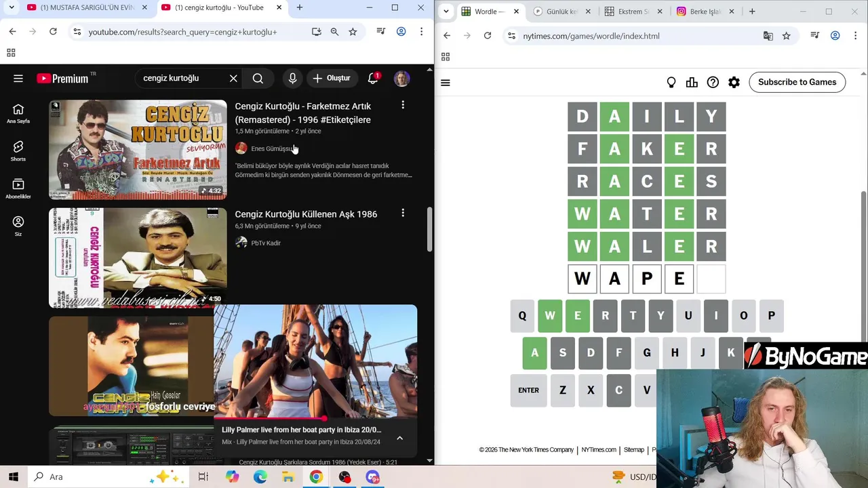Image resolution: width=868 pixels, height=488 pixels.
Task: Switch to cengiz kurtoğlu - YouTube tab
Action: [221, 8]
